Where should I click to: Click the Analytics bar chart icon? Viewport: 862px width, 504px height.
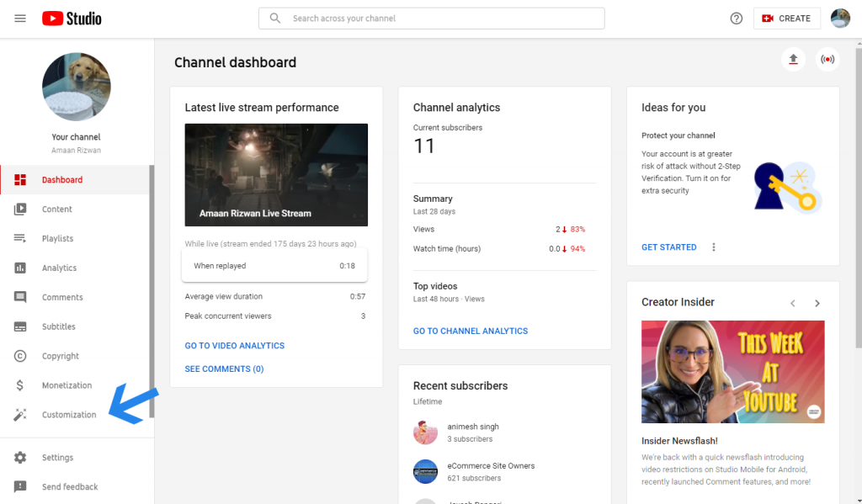point(20,268)
